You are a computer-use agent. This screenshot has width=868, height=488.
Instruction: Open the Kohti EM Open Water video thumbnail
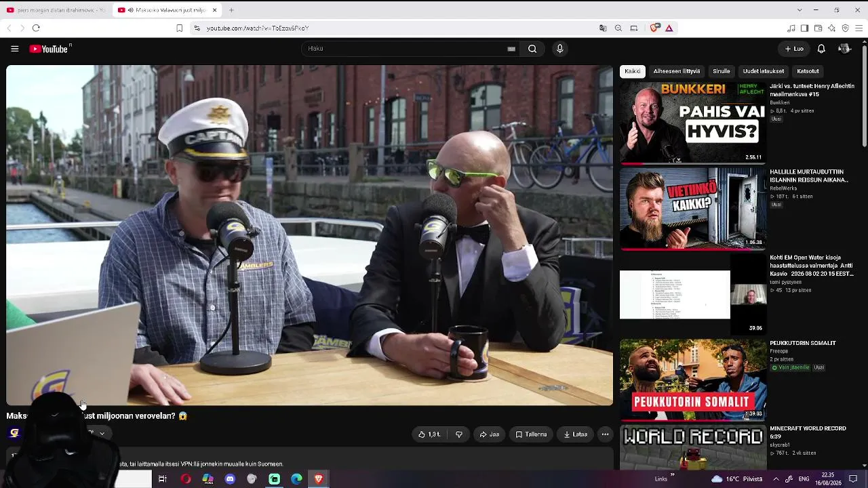pyautogui.click(x=693, y=294)
